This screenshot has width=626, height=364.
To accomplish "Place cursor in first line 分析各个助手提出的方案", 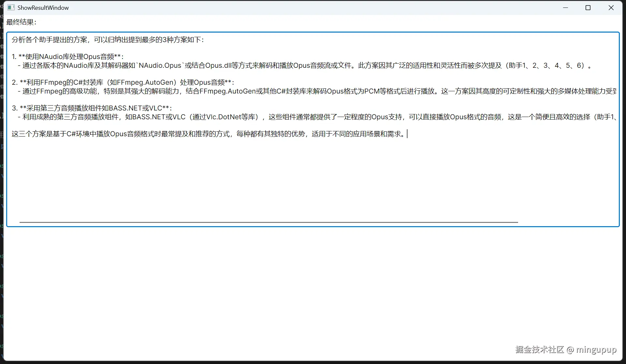I will click(108, 40).
